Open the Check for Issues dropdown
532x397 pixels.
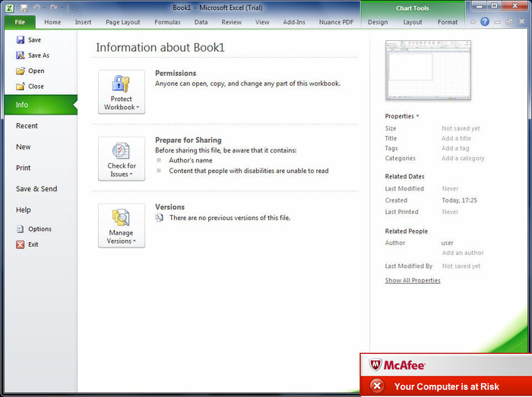point(122,159)
